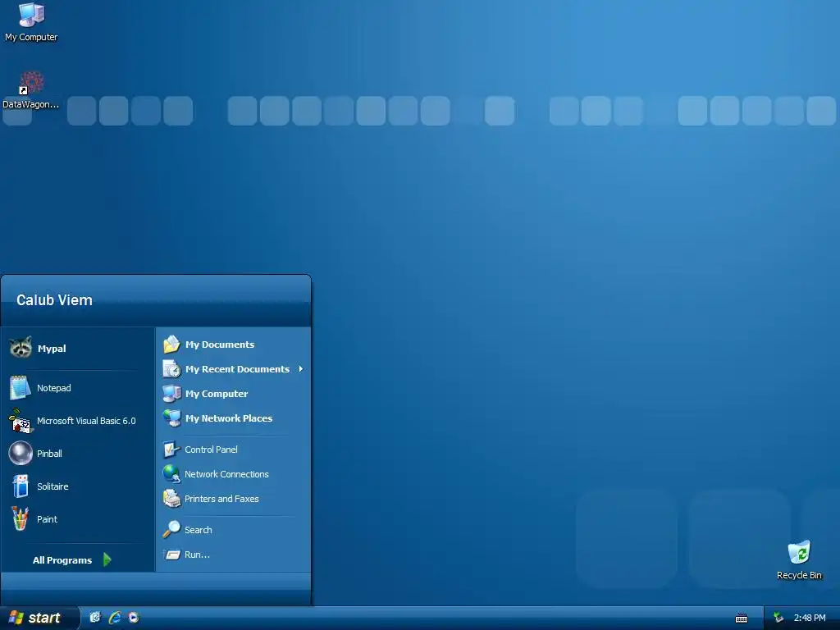Screen dimensions: 840x630
Task: Click the Pinball text label
Action: tap(49, 454)
